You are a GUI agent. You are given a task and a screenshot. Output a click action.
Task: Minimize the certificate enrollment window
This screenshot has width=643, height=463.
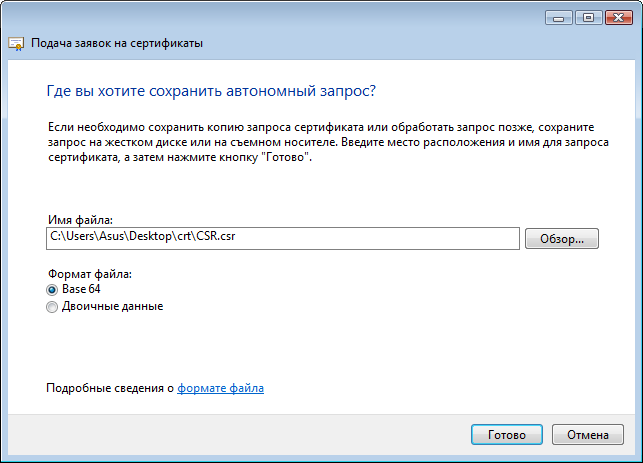[559, 18]
